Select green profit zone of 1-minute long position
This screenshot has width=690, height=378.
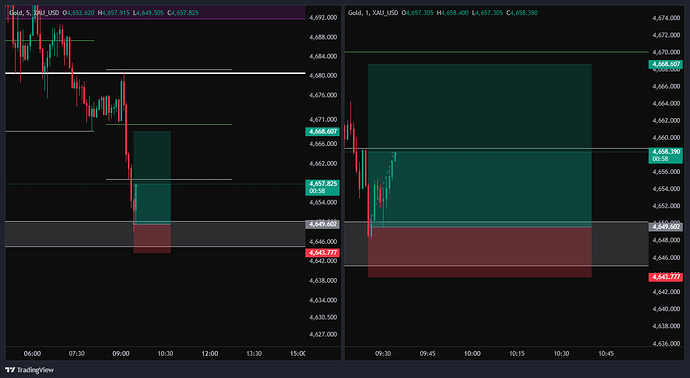coord(480,145)
